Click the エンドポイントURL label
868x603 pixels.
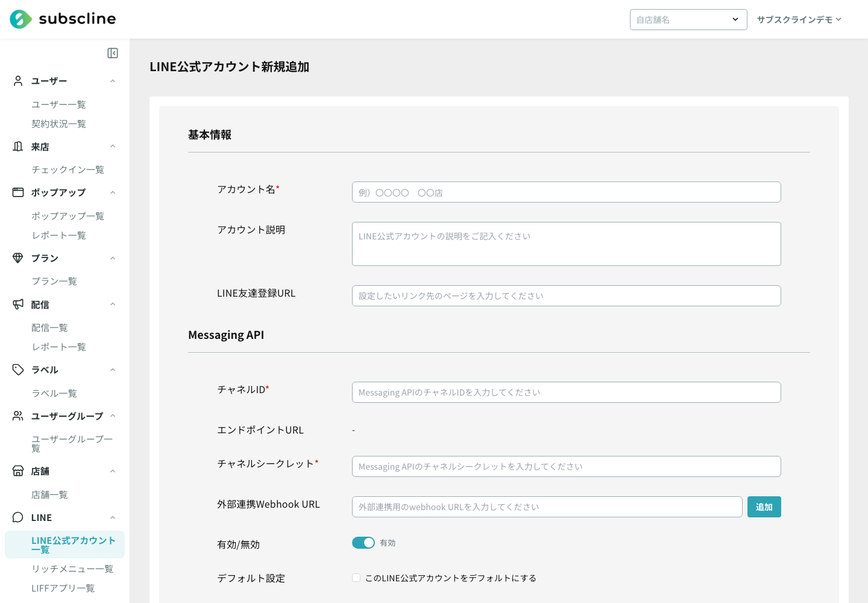[260, 430]
